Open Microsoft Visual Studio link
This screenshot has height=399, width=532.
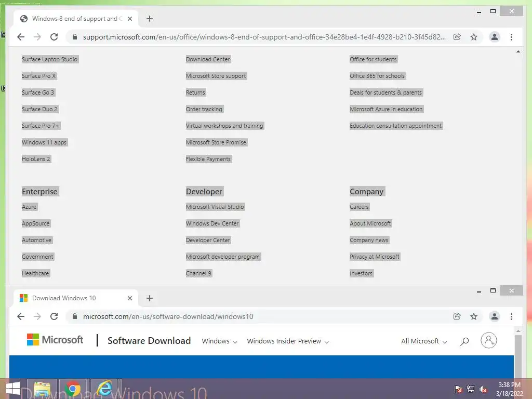[x=215, y=207]
